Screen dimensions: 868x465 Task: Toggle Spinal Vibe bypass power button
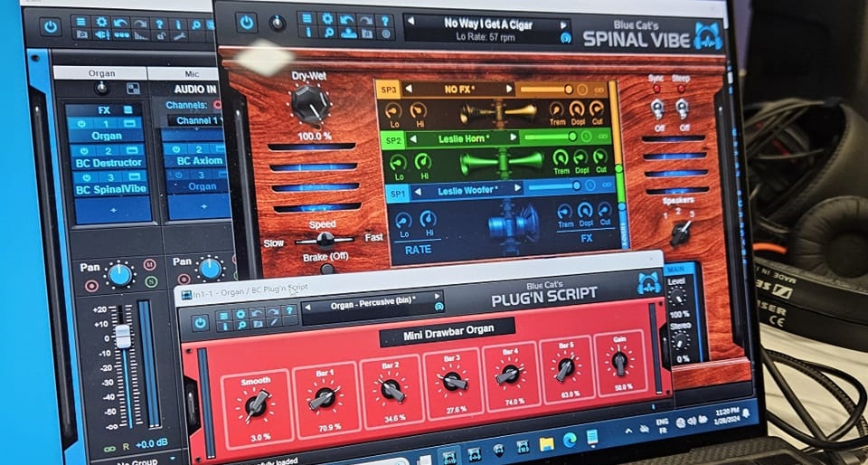[246, 23]
